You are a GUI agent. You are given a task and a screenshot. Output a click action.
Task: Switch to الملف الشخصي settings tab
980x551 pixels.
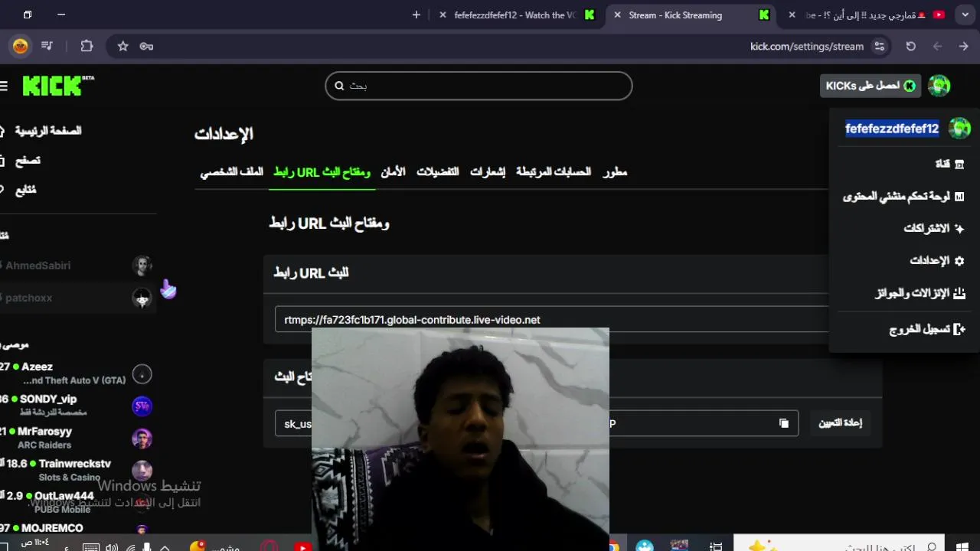point(232,172)
